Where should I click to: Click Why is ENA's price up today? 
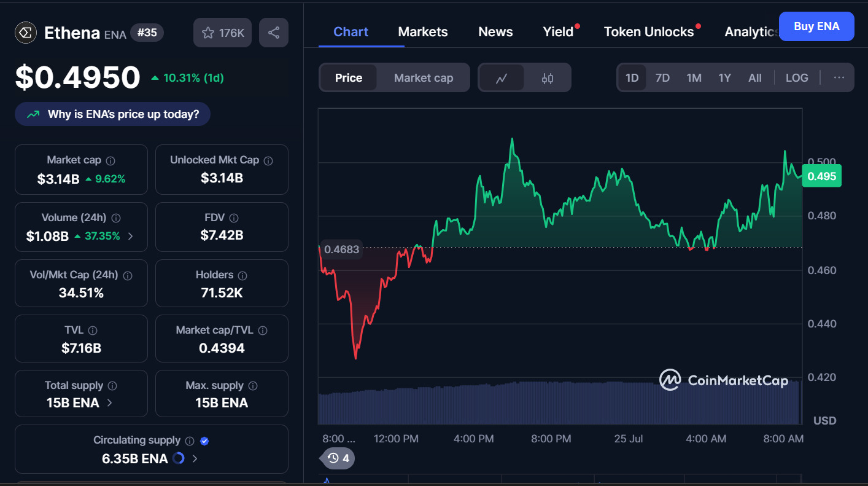click(112, 114)
